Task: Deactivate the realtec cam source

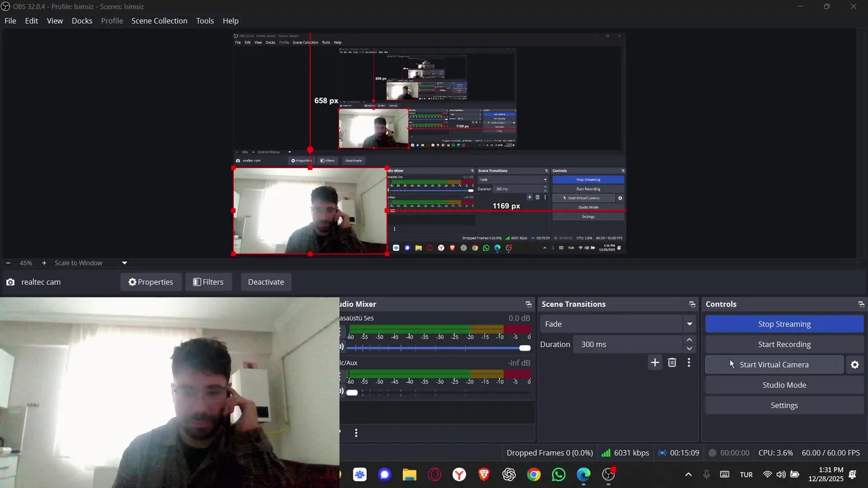Action: coord(266,282)
